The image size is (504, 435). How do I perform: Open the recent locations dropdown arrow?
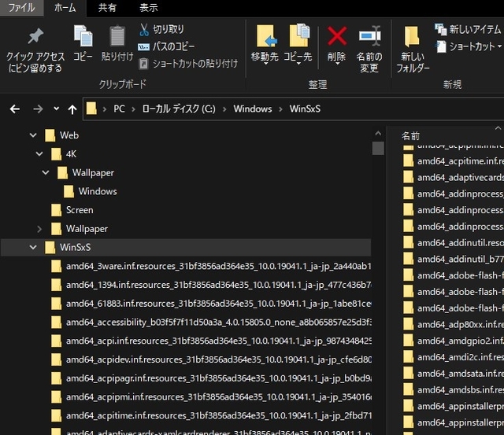click(56, 109)
